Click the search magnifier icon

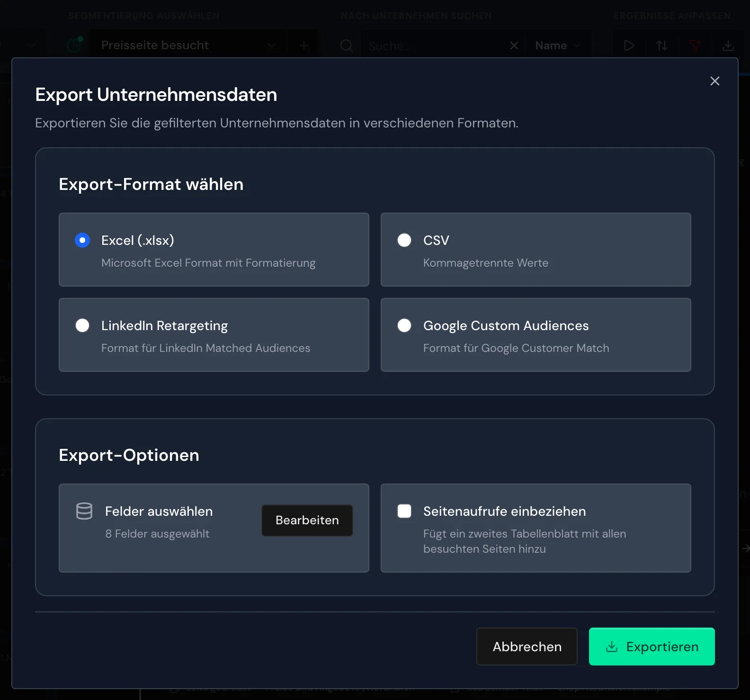(x=347, y=45)
